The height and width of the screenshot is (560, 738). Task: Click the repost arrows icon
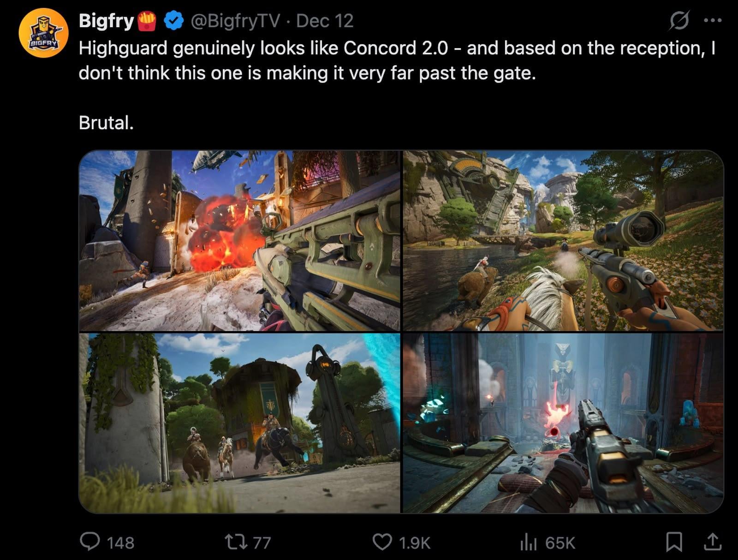(x=235, y=542)
